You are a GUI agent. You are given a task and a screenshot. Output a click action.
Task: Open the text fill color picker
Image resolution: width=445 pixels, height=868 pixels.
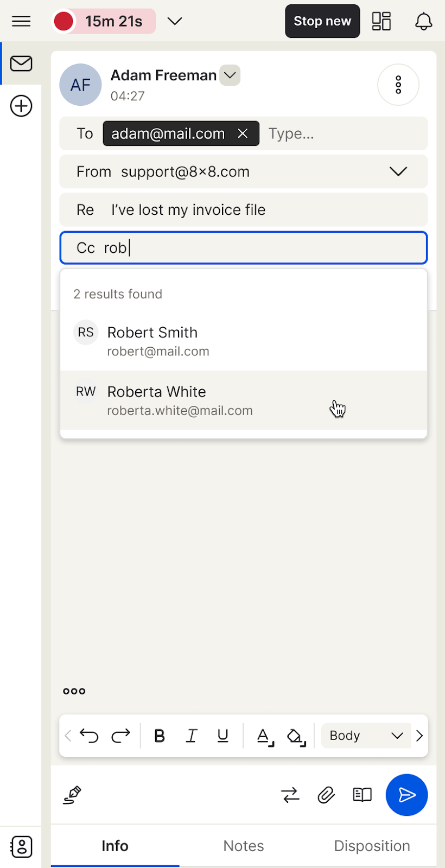pyautogui.click(x=296, y=736)
